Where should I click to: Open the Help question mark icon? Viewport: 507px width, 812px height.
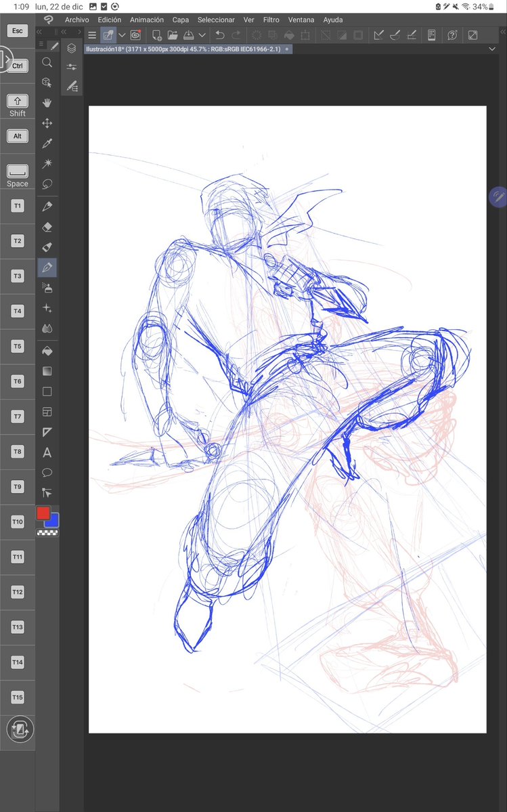(452, 35)
